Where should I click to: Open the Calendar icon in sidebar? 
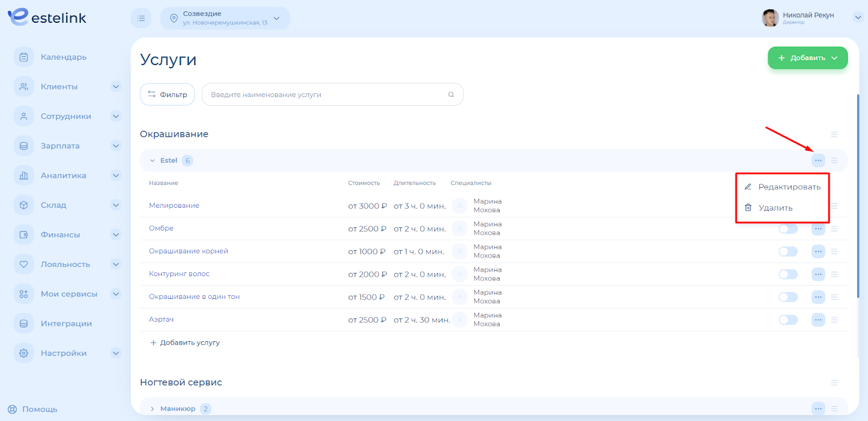click(x=24, y=57)
